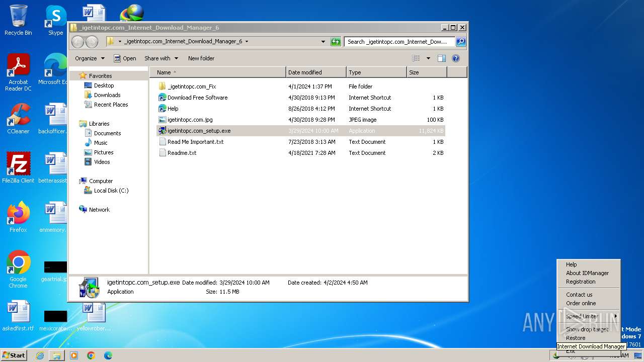Image resolution: width=644 pixels, height=362 pixels.
Task: Toggle the preview pane button
Action: click(x=441, y=58)
